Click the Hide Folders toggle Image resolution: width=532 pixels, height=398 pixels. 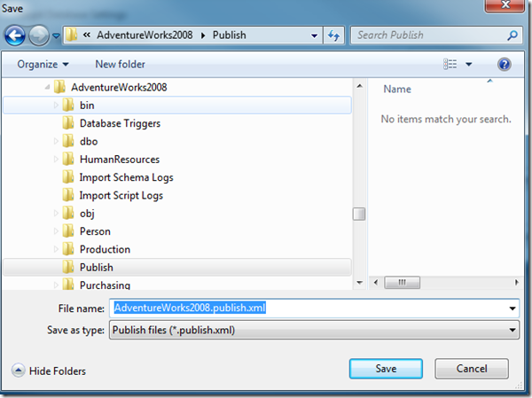coord(49,371)
